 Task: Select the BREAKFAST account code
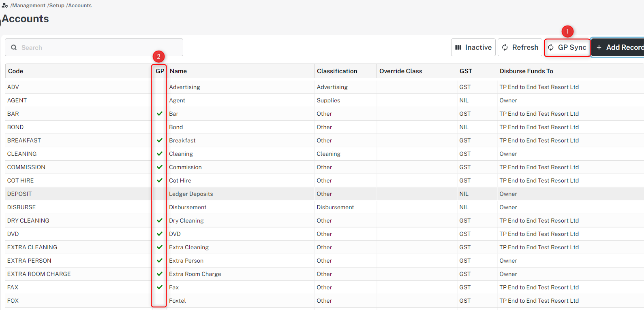tap(24, 140)
